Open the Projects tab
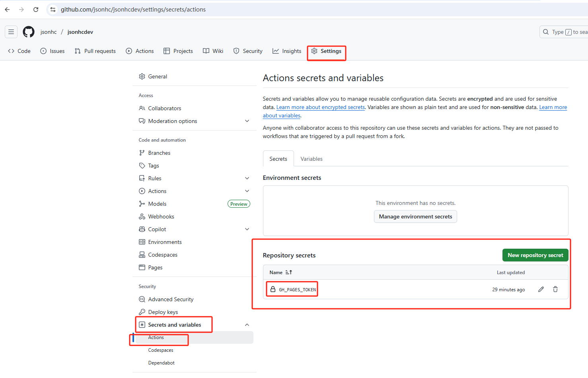588x378 pixels. [x=178, y=51]
